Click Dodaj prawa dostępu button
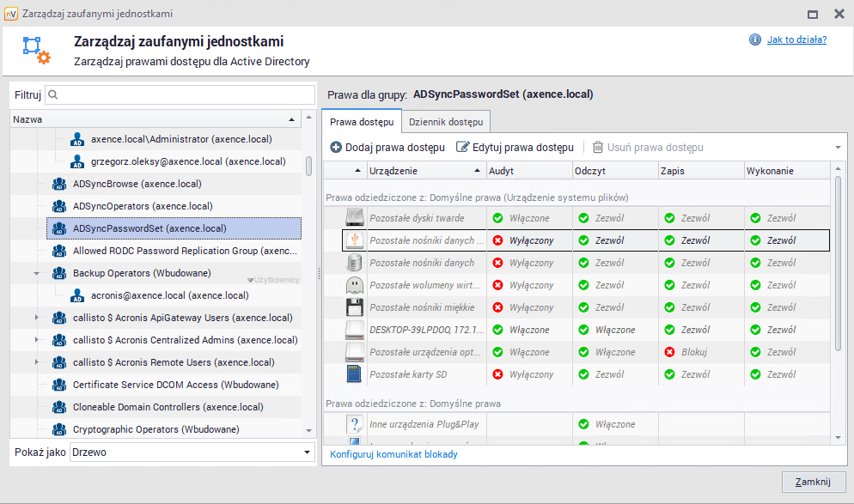The image size is (854, 504). coord(387,148)
